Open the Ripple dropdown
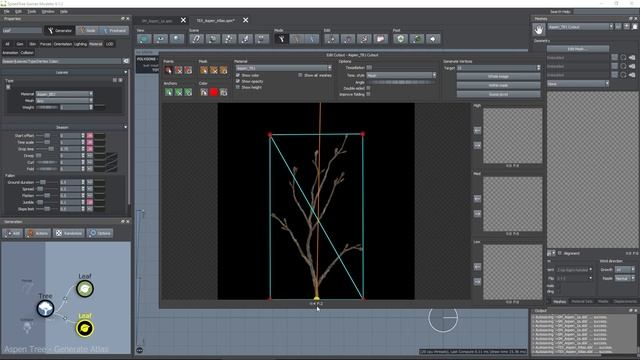The image size is (640, 360). (x=624, y=278)
